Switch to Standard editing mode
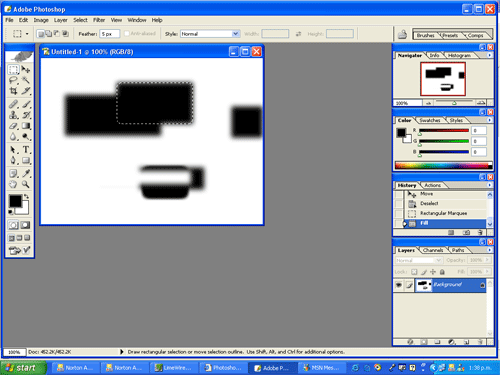This screenshot has width=500, height=375. coord(13,225)
